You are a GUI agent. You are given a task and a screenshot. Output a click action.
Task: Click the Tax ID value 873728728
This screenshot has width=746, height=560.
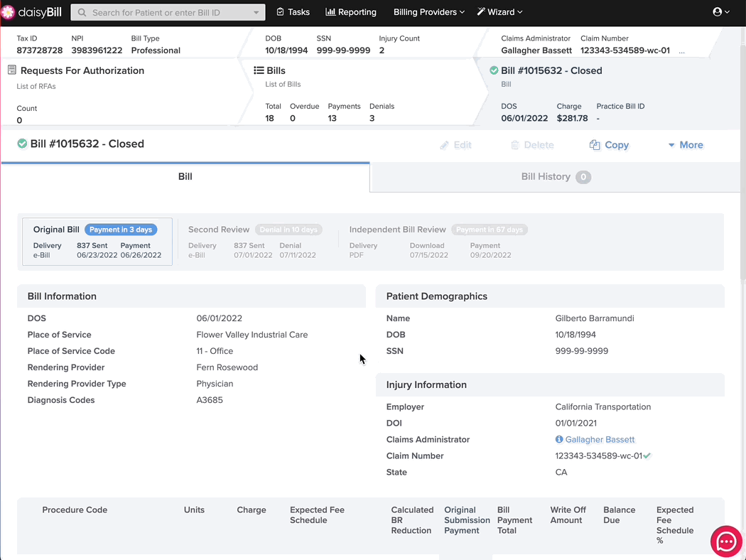click(40, 50)
